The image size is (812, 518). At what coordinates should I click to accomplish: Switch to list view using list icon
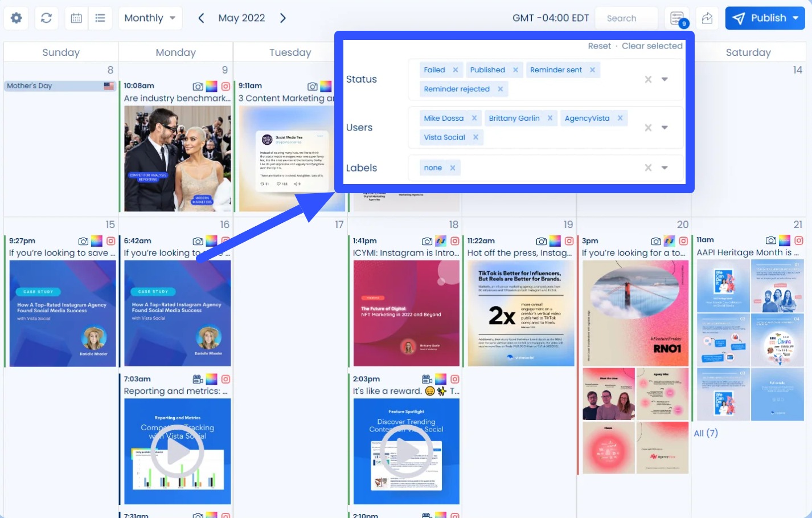(100, 18)
